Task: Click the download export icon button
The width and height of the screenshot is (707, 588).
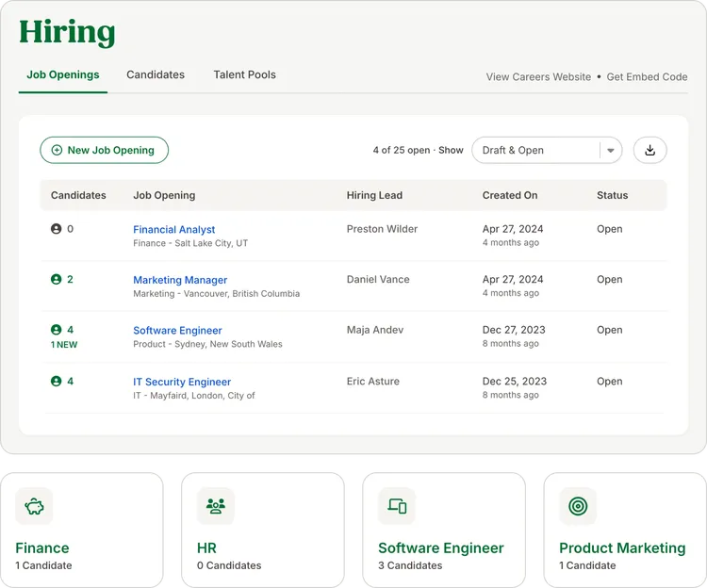Action: coord(649,150)
